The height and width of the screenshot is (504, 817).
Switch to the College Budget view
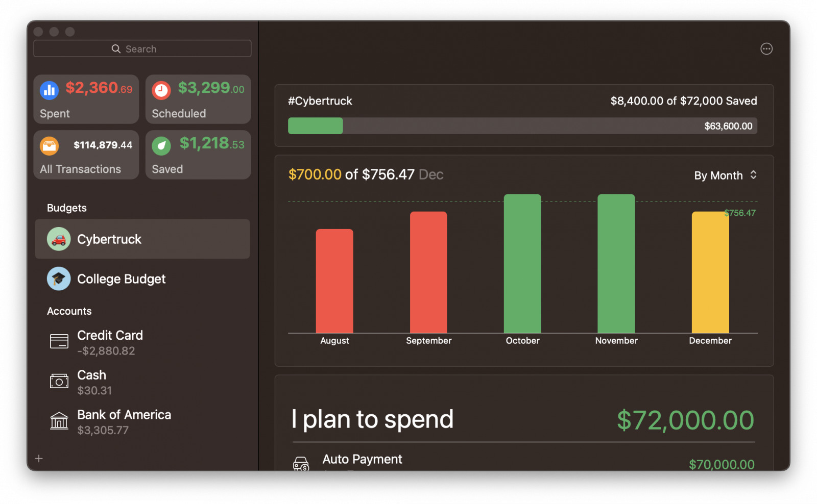tap(121, 279)
